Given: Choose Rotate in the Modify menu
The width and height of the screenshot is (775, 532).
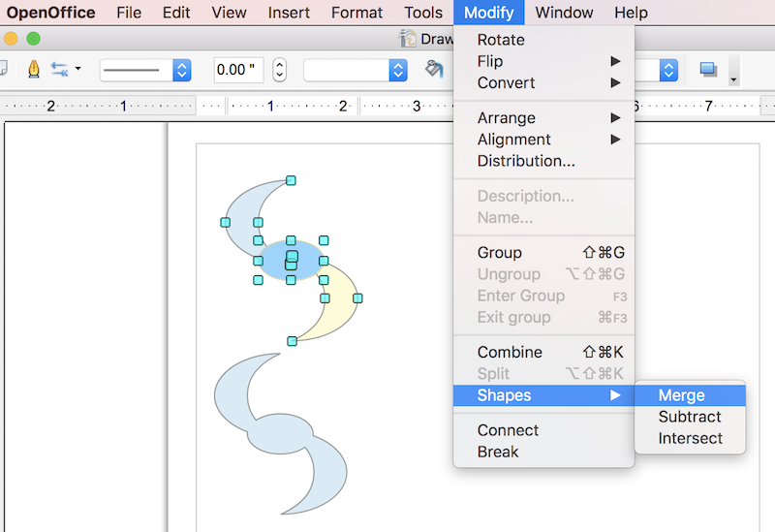Looking at the screenshot, I should (x=543, y=40).
